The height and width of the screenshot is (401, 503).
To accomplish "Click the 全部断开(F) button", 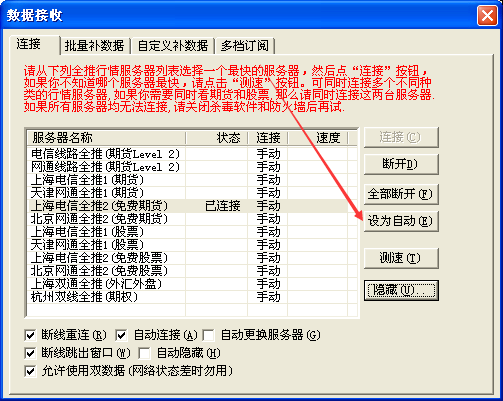I will (401, 194).
